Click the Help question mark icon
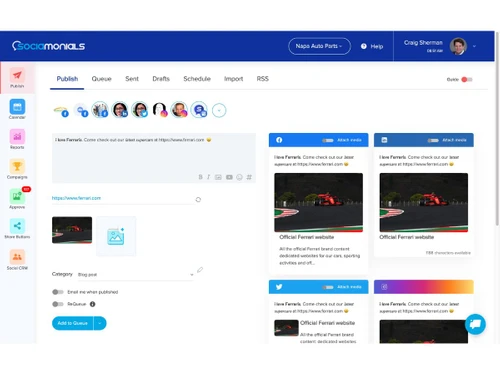500x375 pixels. [x=364, y=46]
